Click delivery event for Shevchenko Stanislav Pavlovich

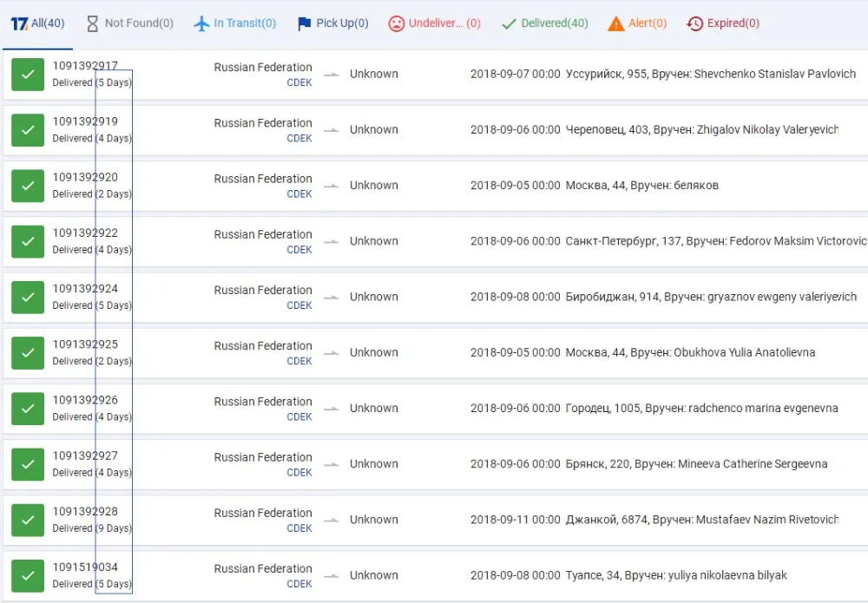[663, 74]
